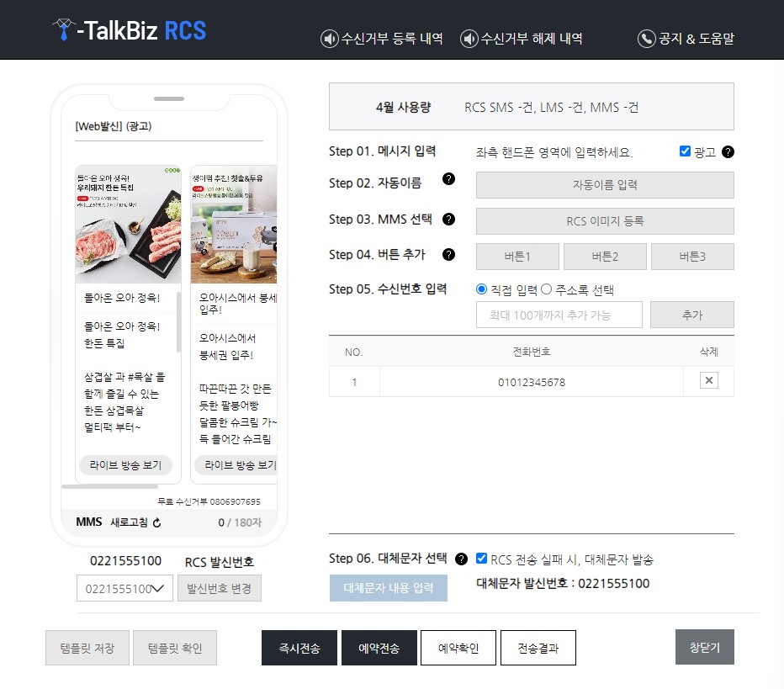
Task: Open help icon for Step 04 버튼 추가
Action: 450,254
